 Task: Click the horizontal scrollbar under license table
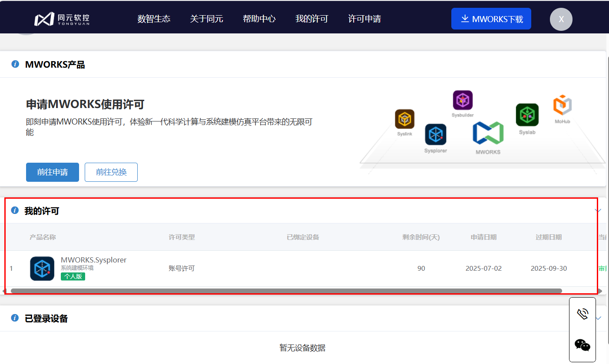(286, 291)
